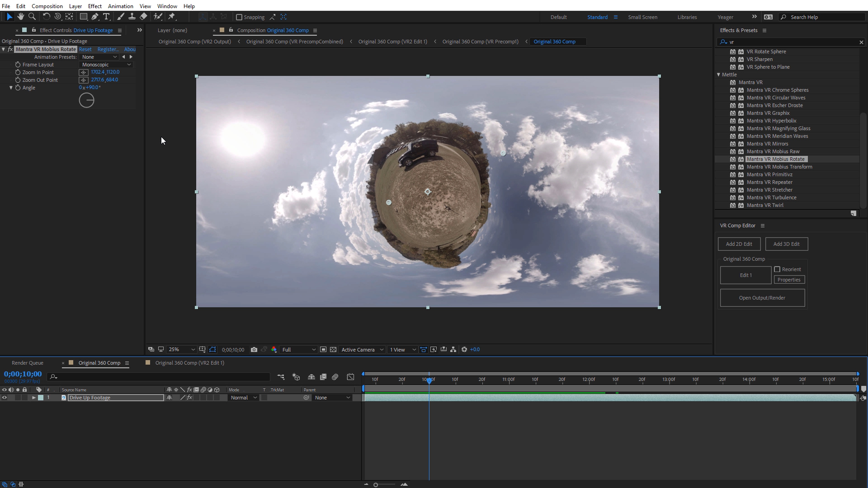The height and width of the screenshot is (488, 868).
Task: Select the Hand tool
Action: (21, 17)
